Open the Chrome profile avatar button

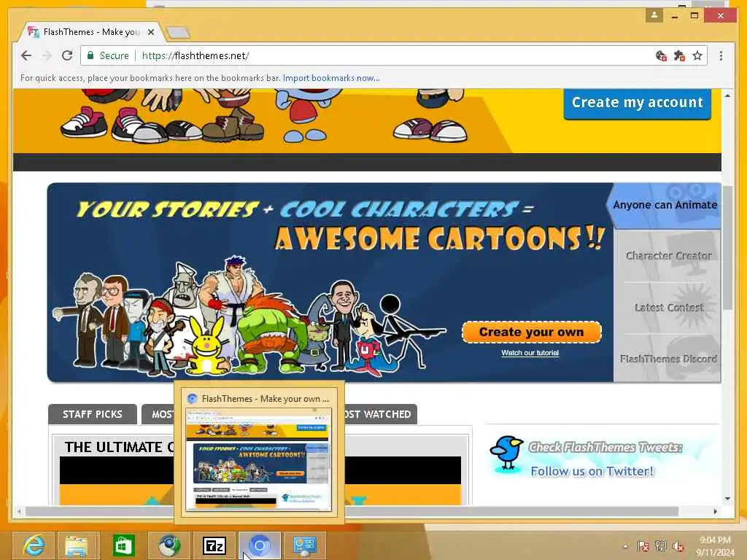point(654,15)
